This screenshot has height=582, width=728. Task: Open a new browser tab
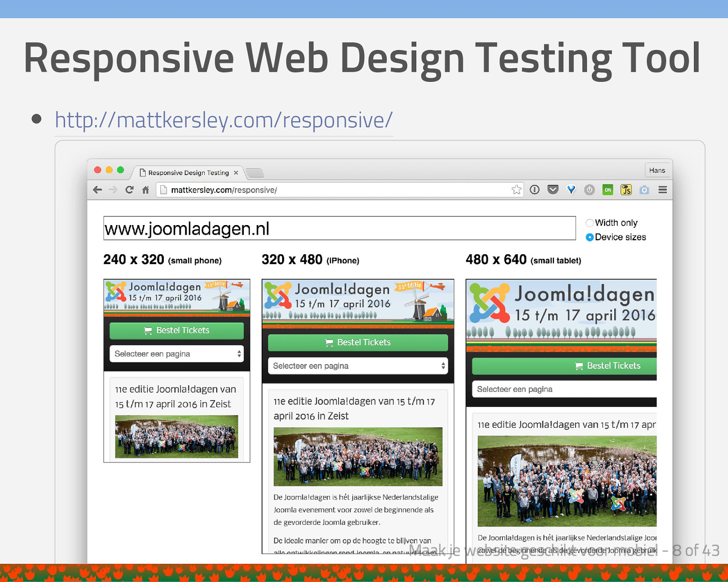[255, 173]
